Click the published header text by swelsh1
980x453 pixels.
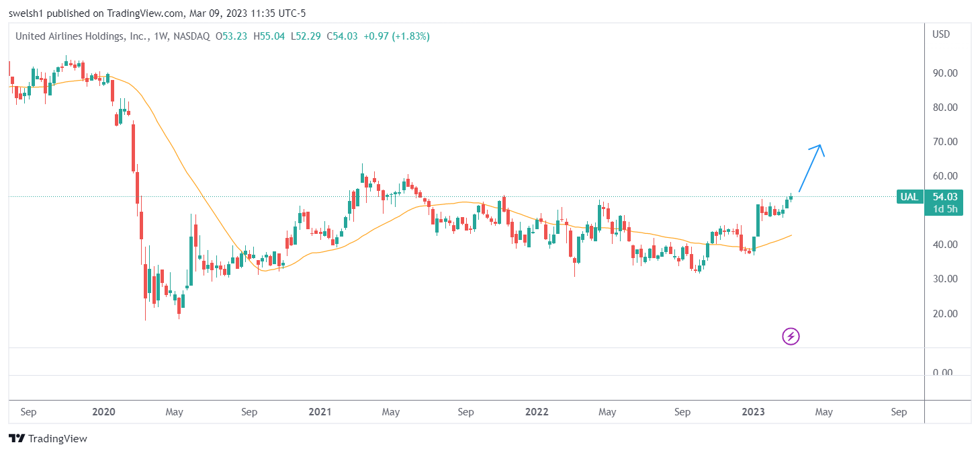[x=157, y=13]
